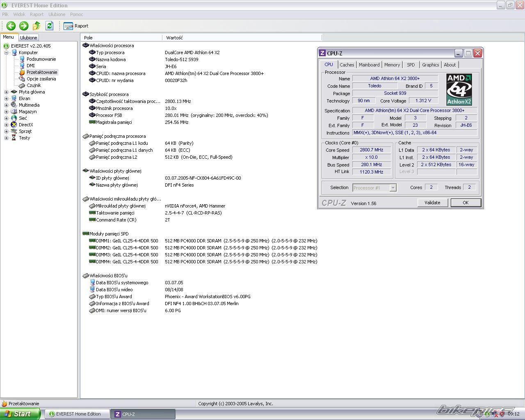
Task: Switch to the Ulubione sidebar tab
Action: pyautogui.click(x=29, y=38)
